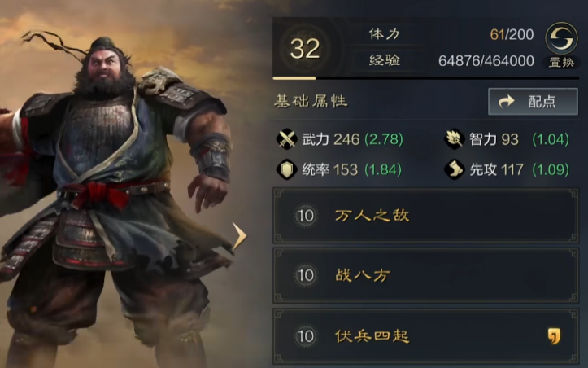Image resolution: width=588 pixels, height=368 pixels.
Task: Click the 体力 61/200 stamina value
Action: (x=512, y=34)
